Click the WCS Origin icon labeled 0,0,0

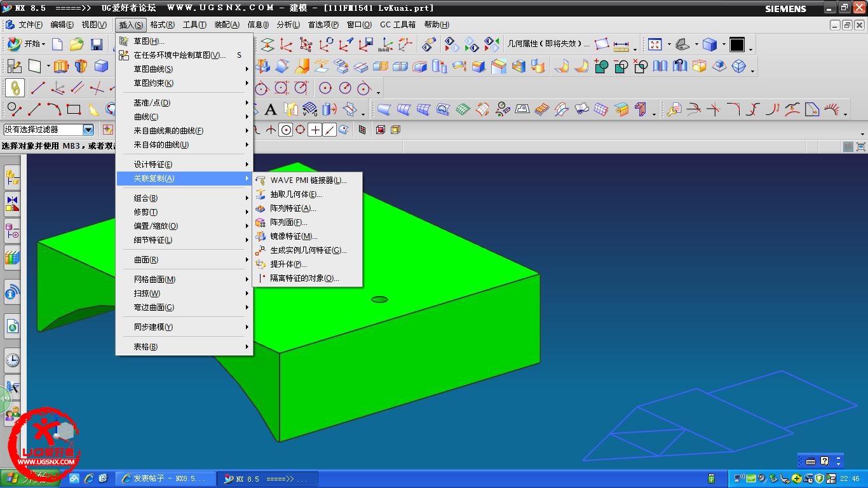coord(385,44)
